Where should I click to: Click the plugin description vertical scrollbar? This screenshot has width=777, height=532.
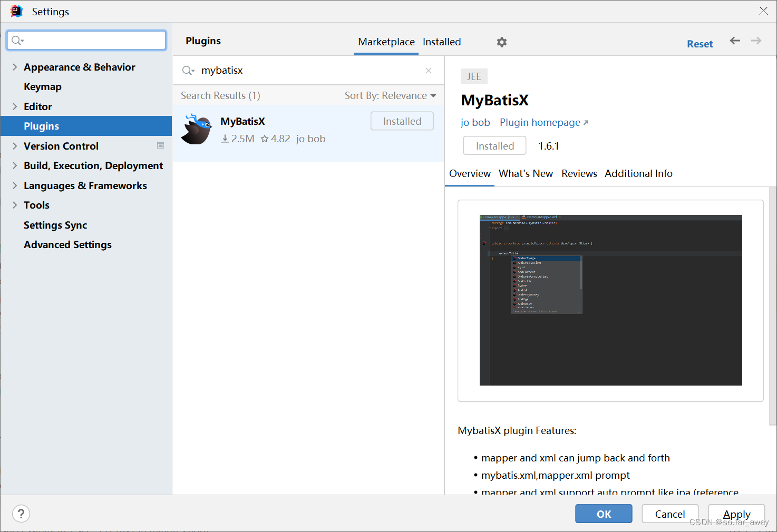773,306
